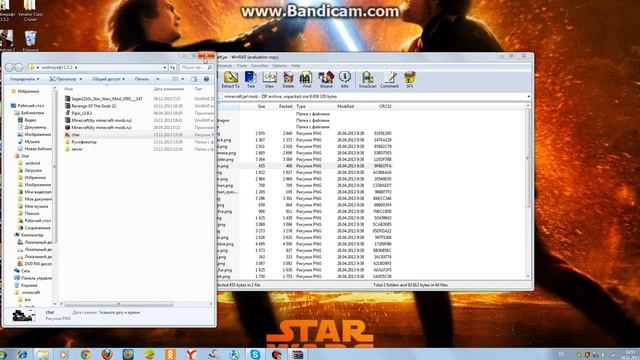Viewport: 640px width, 360px height.
Task: Open the view-mode dropdown arrow in Explorer
Action: [182, 79]
